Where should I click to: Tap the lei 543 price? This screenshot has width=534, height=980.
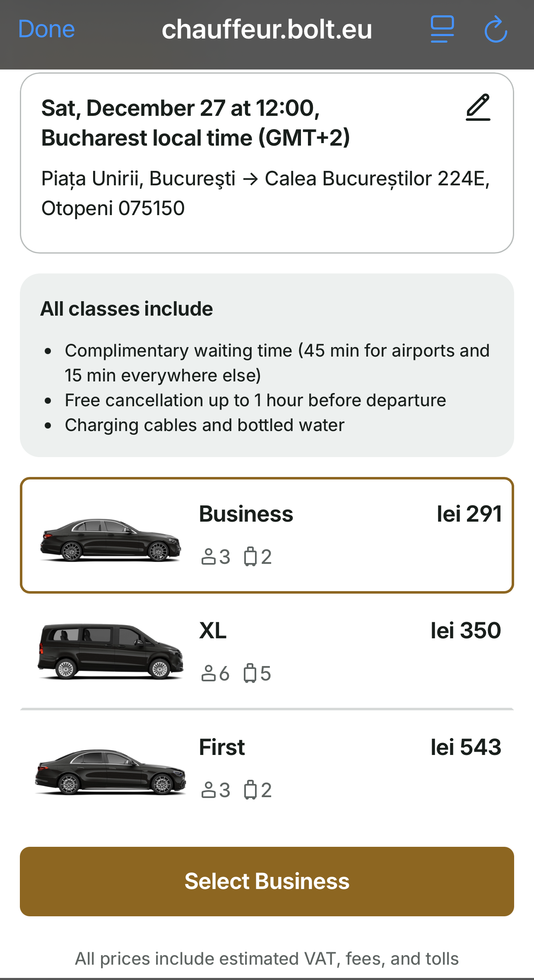tap(466, 748)
